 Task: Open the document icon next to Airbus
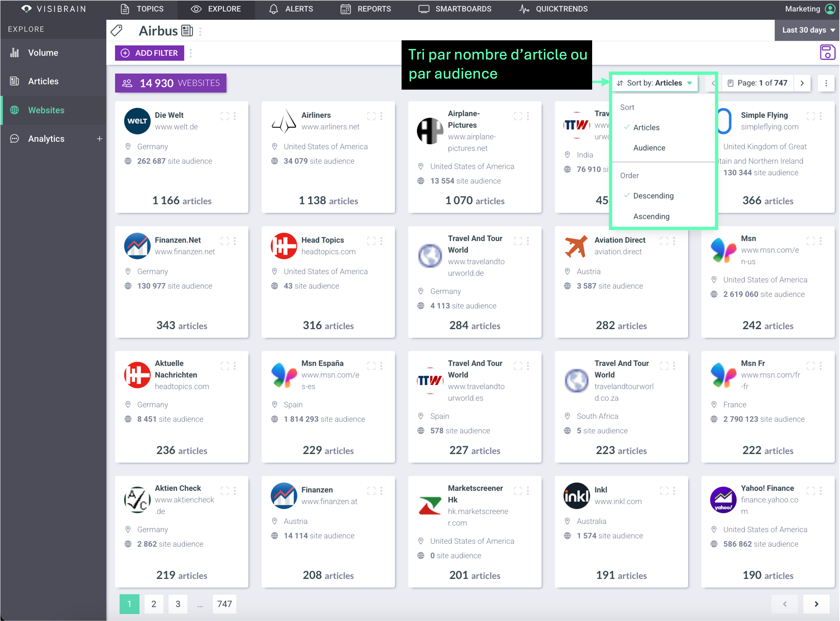tap(187, 31)
